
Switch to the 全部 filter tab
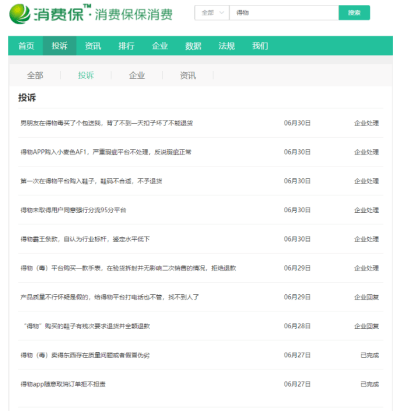pyautogui.click(x=35, y=75)
